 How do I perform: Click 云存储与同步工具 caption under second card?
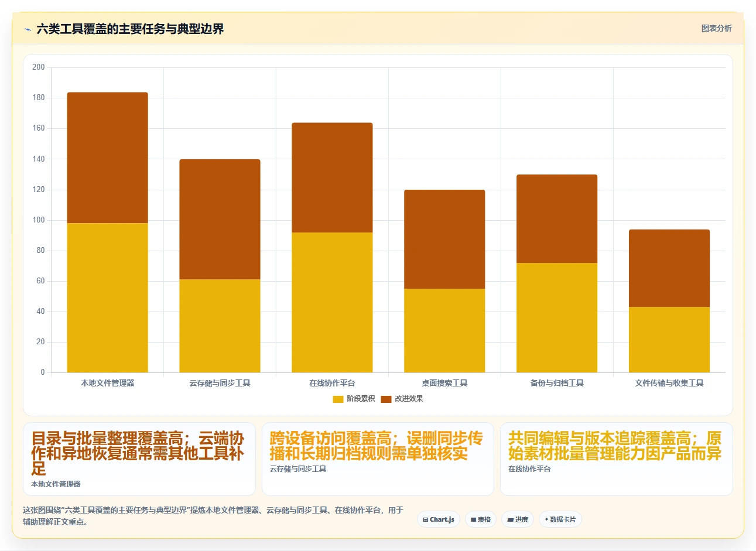(x=298, y=469)
